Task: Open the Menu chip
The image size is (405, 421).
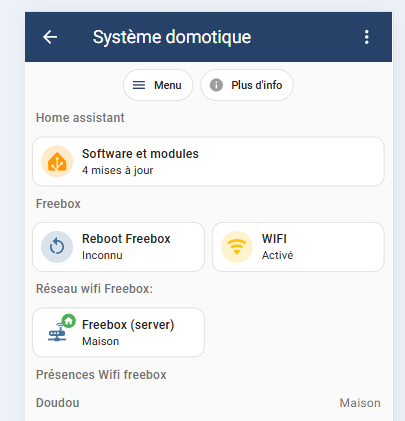Action: point(158,85)
